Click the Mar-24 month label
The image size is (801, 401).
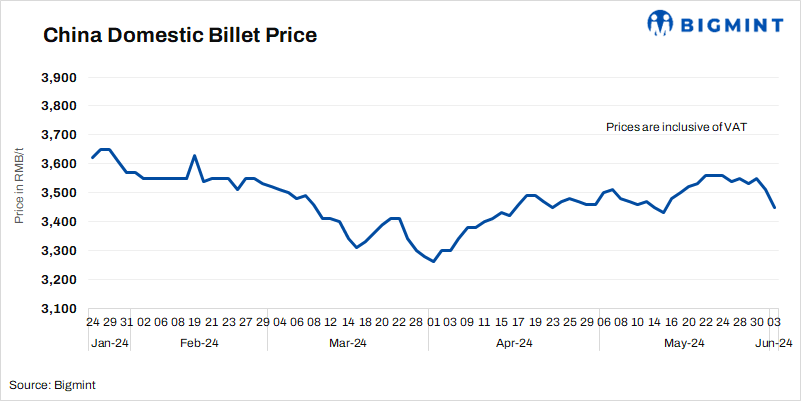pyautogui.click(x=347, y=343)
